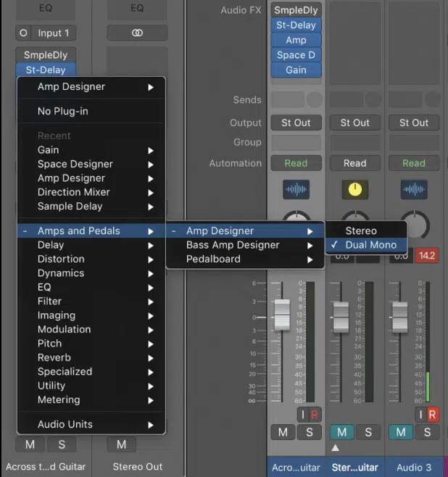Viewport: 448px width, 477px height.
Task: Click the stereo linked-circles icon under the right EQ
Action: click(137, 33)
